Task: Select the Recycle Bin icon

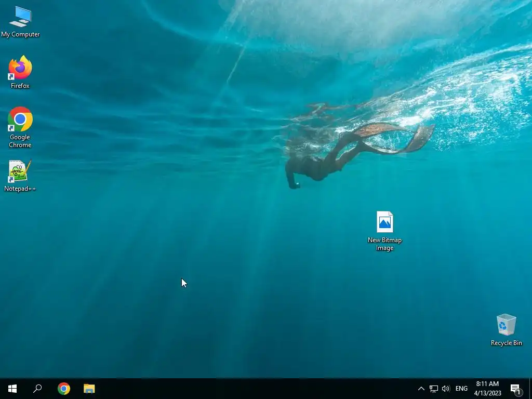Action: (506, 330)
